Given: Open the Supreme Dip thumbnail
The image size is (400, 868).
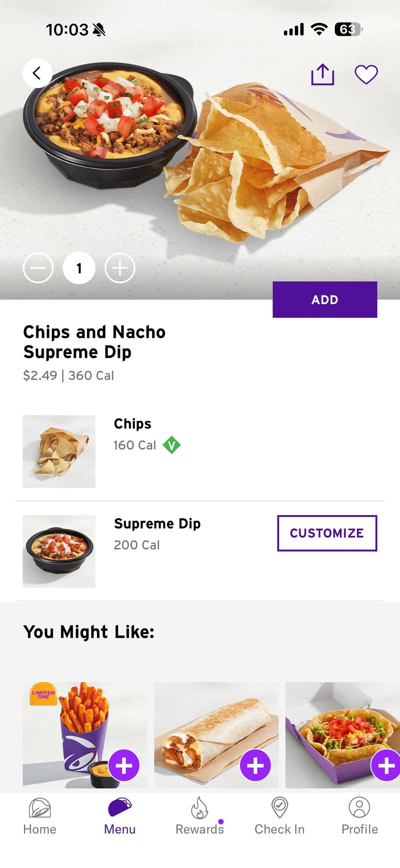Looking at the screenshot, I should pyautogui.click(x=59, y=551).
